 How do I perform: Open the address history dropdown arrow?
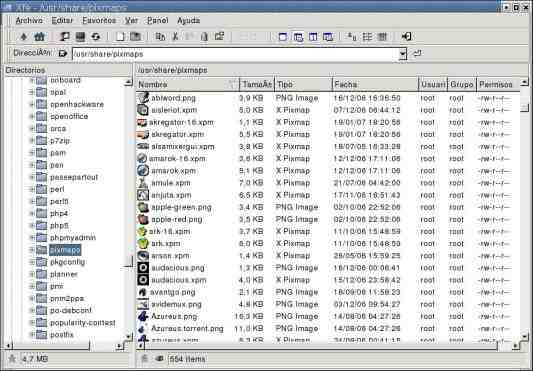(x=402, y=54)
